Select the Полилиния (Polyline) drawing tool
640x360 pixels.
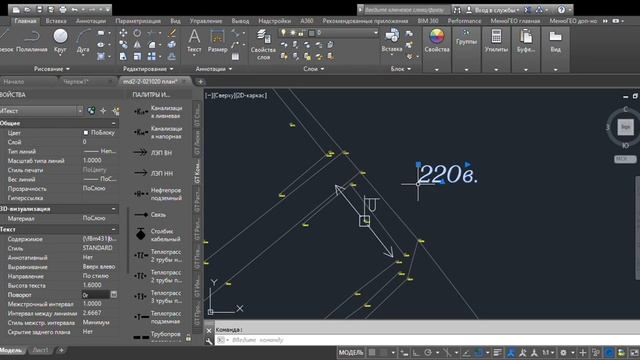32,41
